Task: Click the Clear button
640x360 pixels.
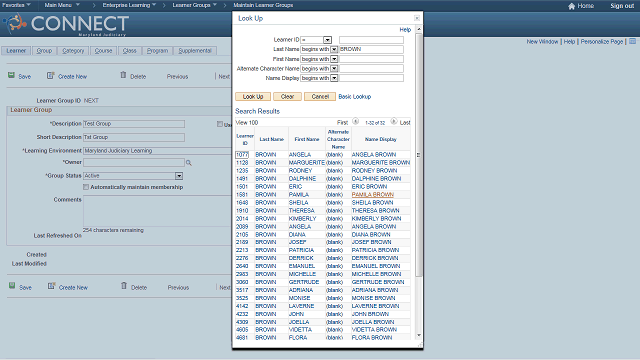Action: click(287, 97)
